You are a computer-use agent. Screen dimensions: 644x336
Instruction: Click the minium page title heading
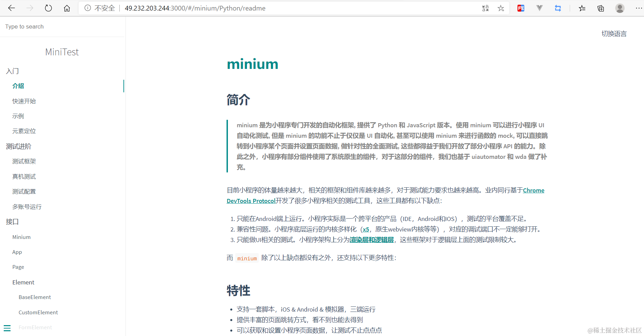[x=253, y=64]
